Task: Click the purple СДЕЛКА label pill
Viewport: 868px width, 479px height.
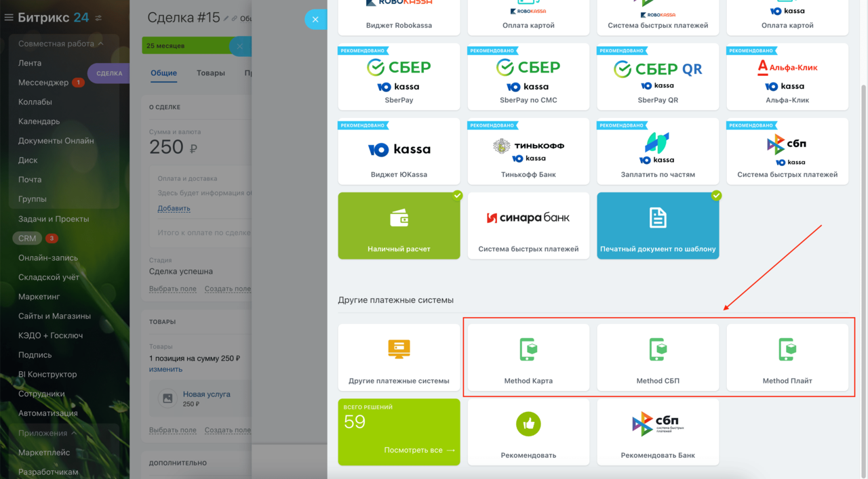Action: [108, 73]
